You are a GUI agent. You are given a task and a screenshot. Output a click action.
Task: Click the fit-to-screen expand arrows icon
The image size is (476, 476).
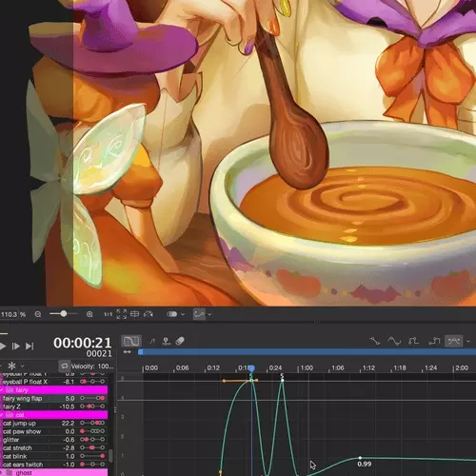[x=121, y=314]
